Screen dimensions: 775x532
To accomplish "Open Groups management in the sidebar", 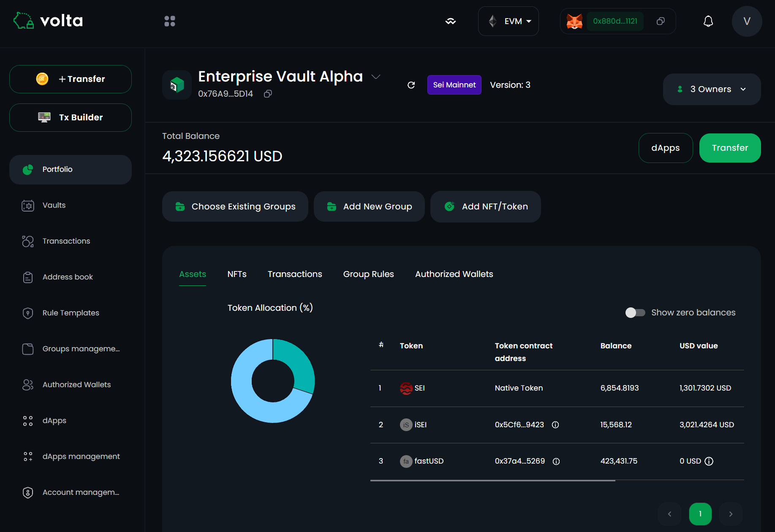I will 71,349.
